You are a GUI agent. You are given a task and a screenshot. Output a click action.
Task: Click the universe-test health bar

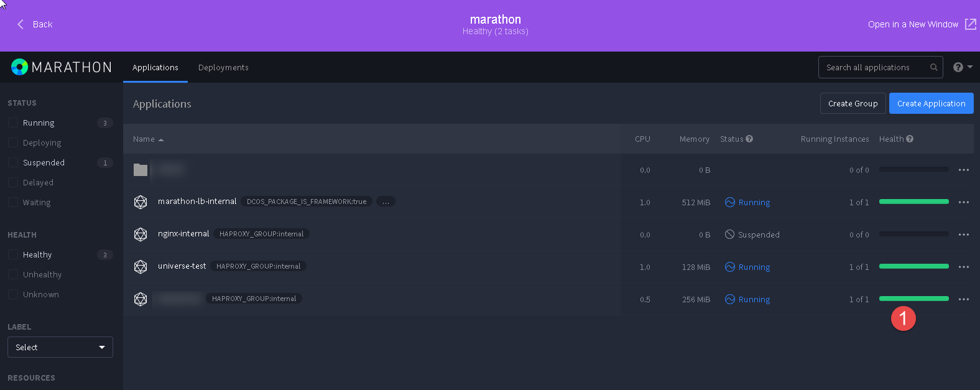point(914,266)
